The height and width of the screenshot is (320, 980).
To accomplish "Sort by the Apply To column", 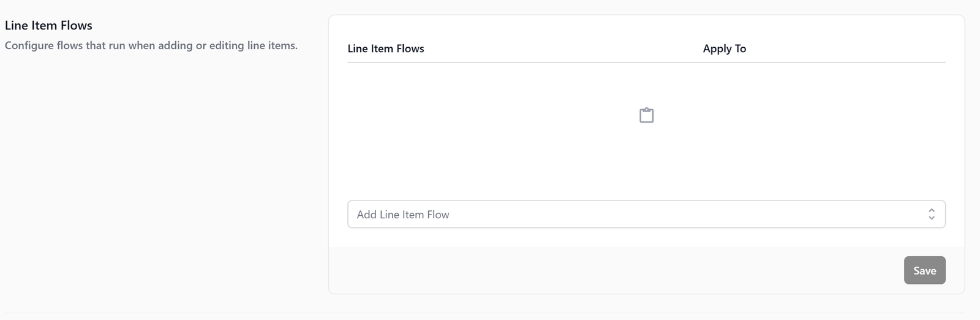I will (x=725, y=48).
